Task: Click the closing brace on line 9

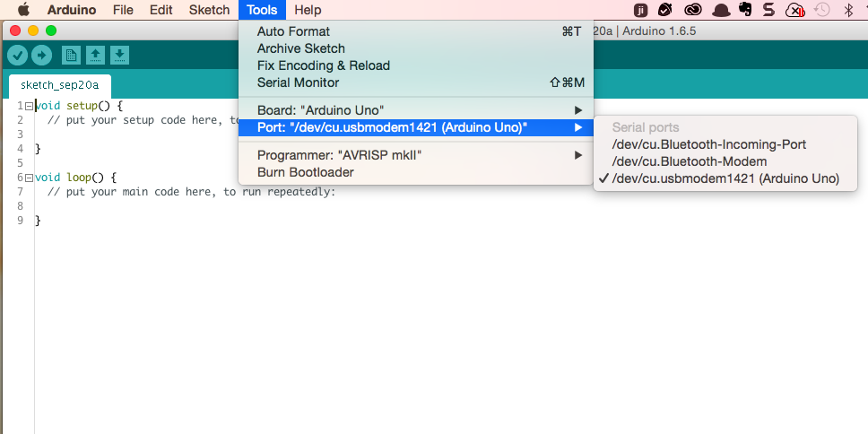Action: point(39,221)
